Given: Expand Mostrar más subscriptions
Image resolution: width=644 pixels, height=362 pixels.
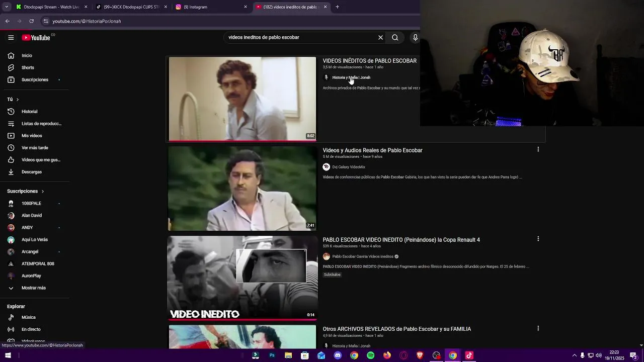Looking at the screenshot, I should (34, 288).
